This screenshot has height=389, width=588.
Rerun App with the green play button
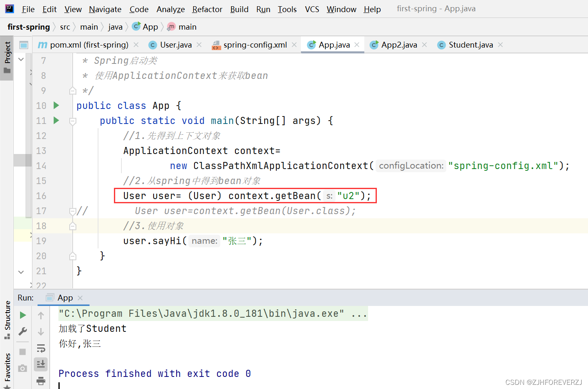tap(23, 315)
